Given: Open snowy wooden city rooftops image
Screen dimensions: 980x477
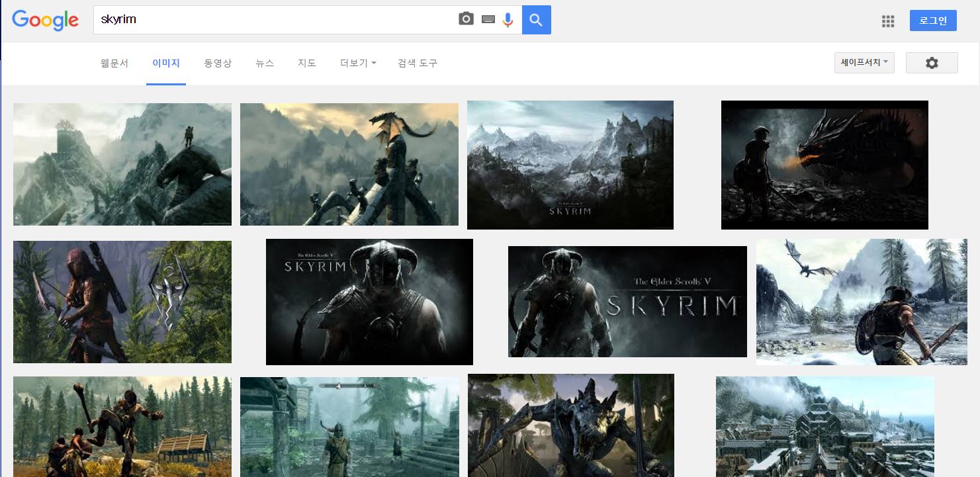Looking at the screenshot, I should (825, 427).
